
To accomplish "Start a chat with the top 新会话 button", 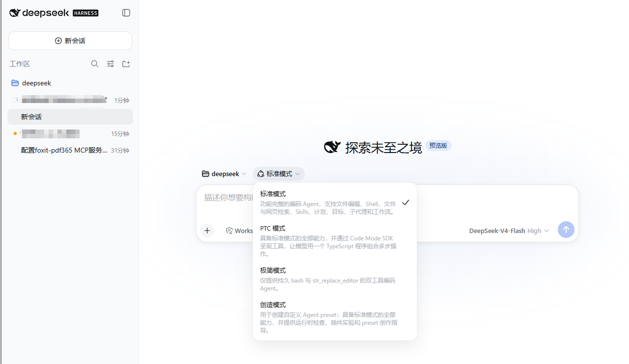I will click(x=70, y=41).
